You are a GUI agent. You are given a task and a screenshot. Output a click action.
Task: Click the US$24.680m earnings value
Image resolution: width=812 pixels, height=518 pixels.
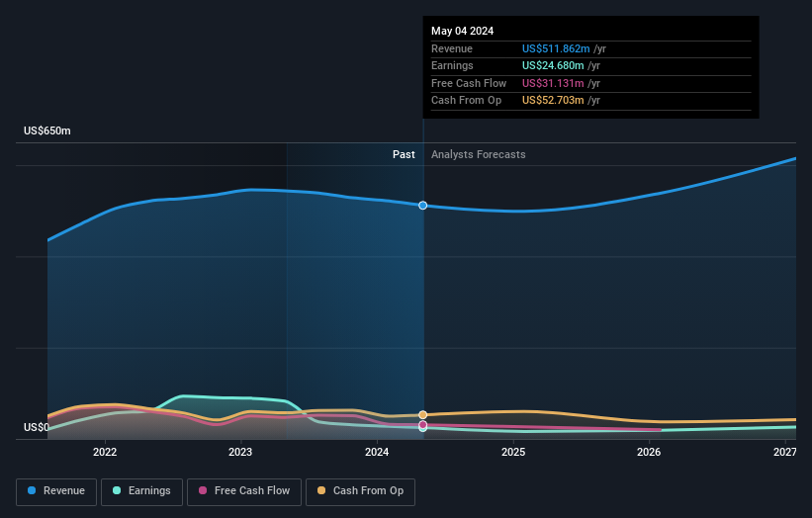click(553, 65)
